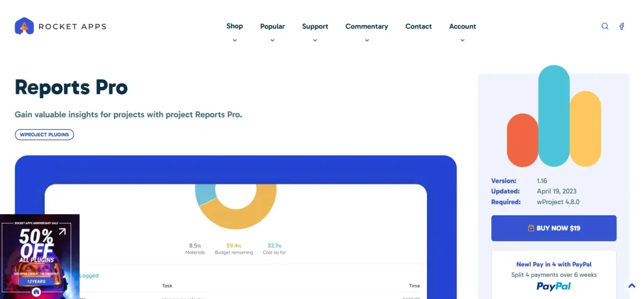644x299 pixels.
Task: Expand the chevron under Support
Action: [315, 40]
